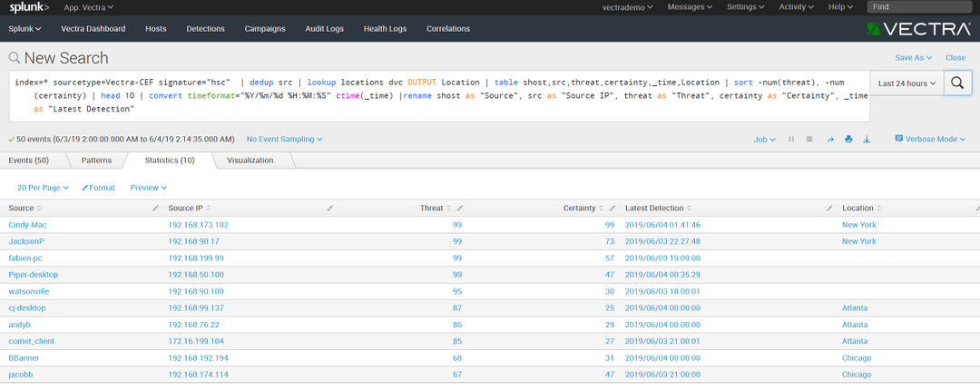The height and width of the screenshot is (390, 980).
Task: Click Chicago location in BBanner row
Action: tap(857, 358)
